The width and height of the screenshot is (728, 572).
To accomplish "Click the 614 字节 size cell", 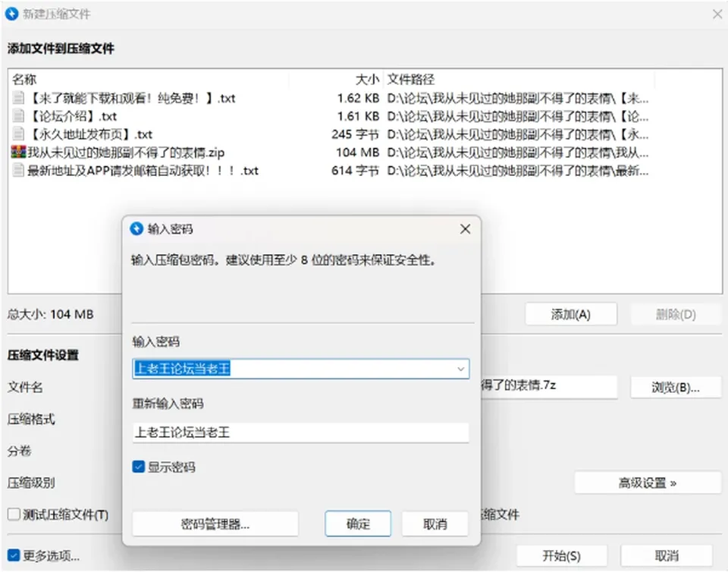I will click(x=355, y=171).
